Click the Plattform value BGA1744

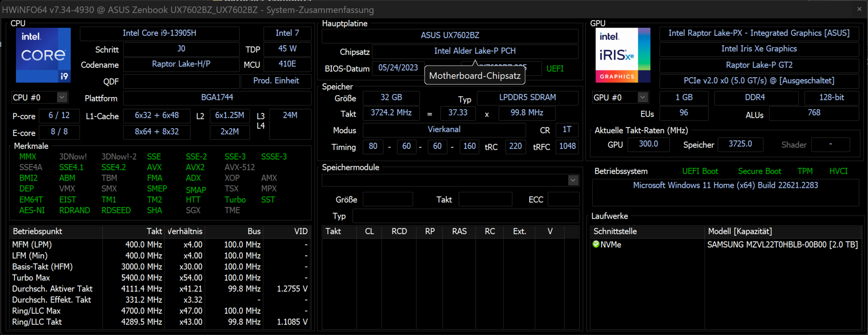[x=217, y=98]
